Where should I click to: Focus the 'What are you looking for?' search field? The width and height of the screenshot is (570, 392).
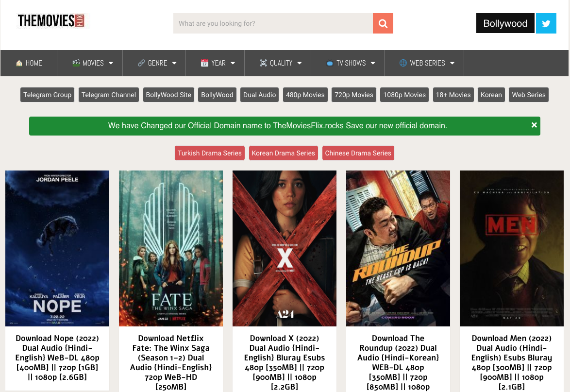click(x=273, y=23)
